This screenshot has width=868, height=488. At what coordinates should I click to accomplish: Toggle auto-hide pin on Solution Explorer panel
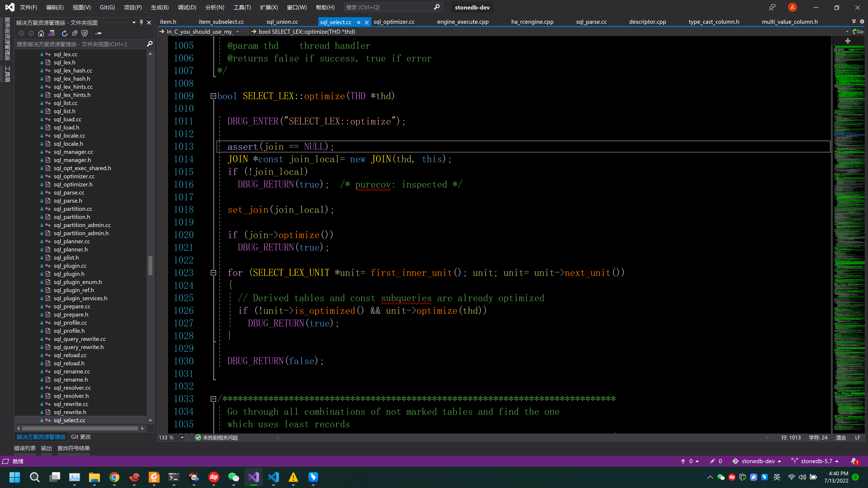(141, 22)
